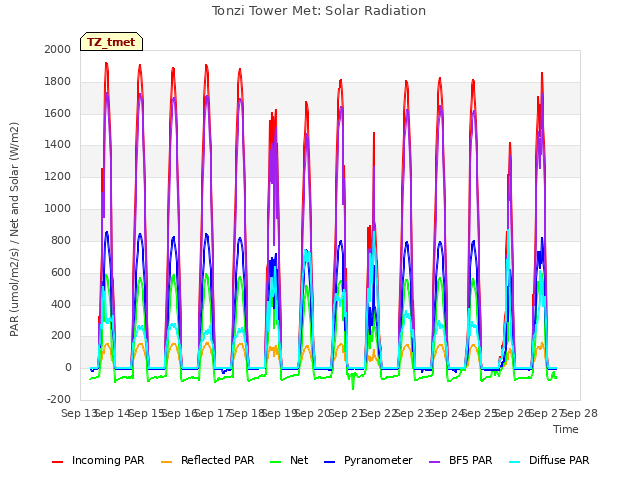This screenshot has height=480, width=640.
Task: Click the y-axis label PAR / Net and Solar
Action: coord(14,229)
